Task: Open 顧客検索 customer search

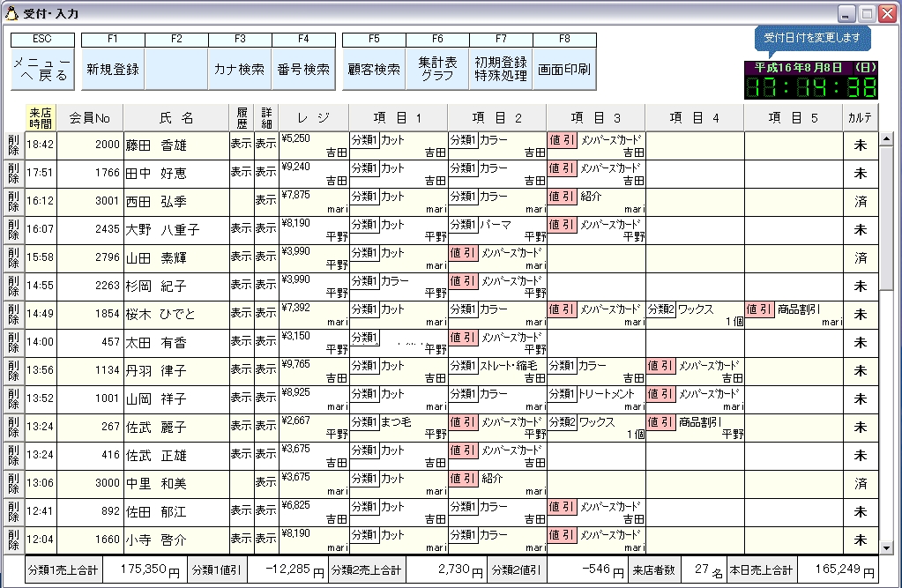Action: 374,69
